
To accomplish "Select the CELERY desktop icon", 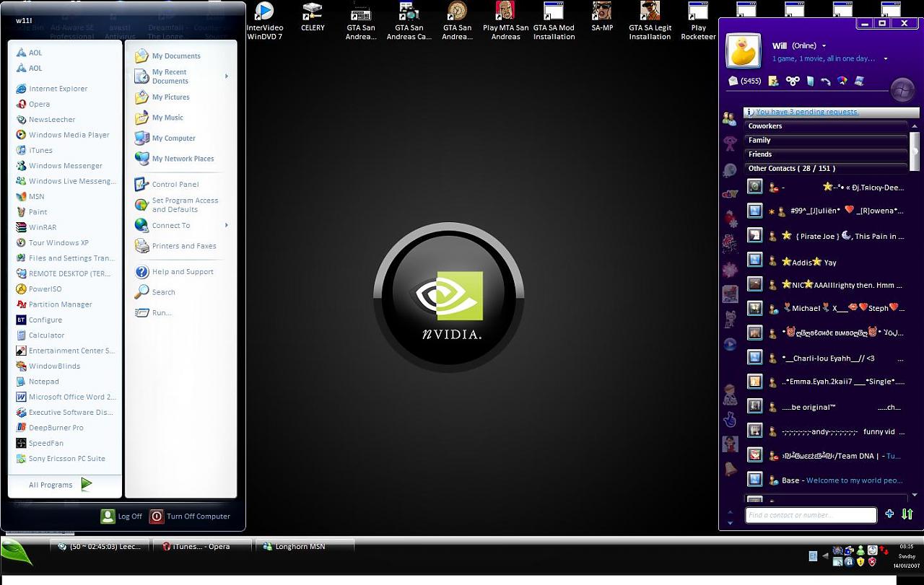I will coord(313,17).
